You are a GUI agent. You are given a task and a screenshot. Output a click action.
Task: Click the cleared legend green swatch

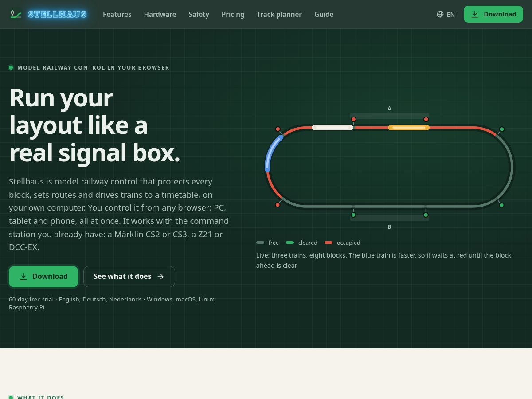(290, 243)
